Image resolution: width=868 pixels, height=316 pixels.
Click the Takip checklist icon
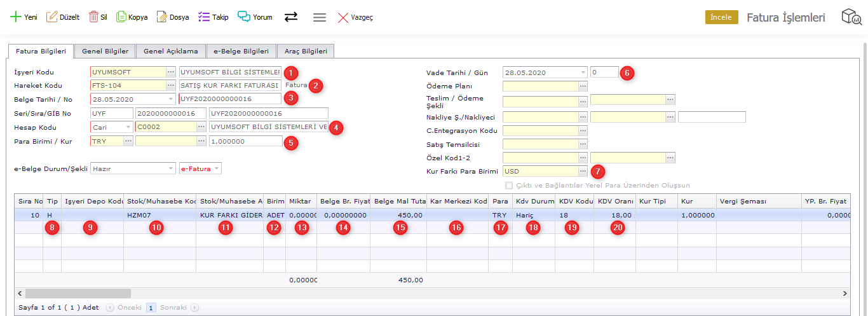tap(203, 17)
